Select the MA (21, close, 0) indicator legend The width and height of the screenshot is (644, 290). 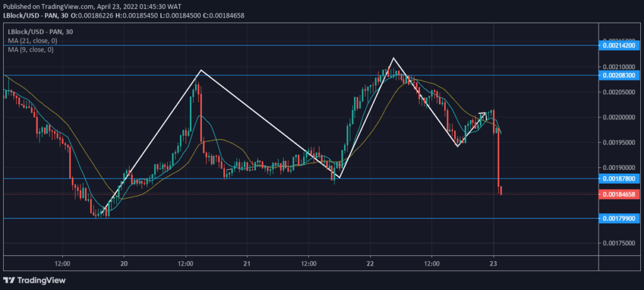click(33, 41)
